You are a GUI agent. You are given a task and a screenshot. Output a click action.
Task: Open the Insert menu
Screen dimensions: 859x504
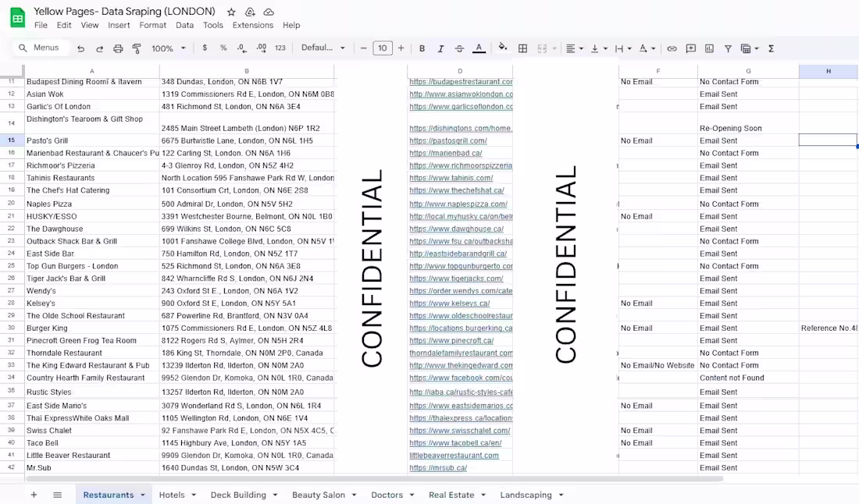119,25
